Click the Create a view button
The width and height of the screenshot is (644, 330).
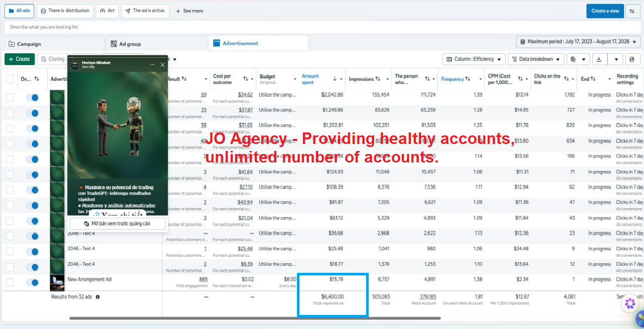pyautogui.click(x=605, y=11)
